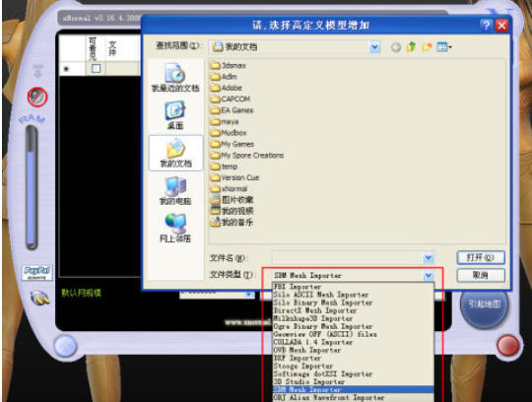Choose COLLADA 1.4 Importer
This screenshot has height=402, width=532.
coord(353,342)
